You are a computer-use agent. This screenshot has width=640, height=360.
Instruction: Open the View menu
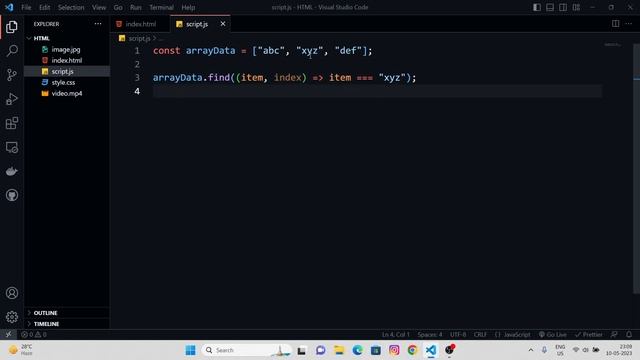[99, 7]
